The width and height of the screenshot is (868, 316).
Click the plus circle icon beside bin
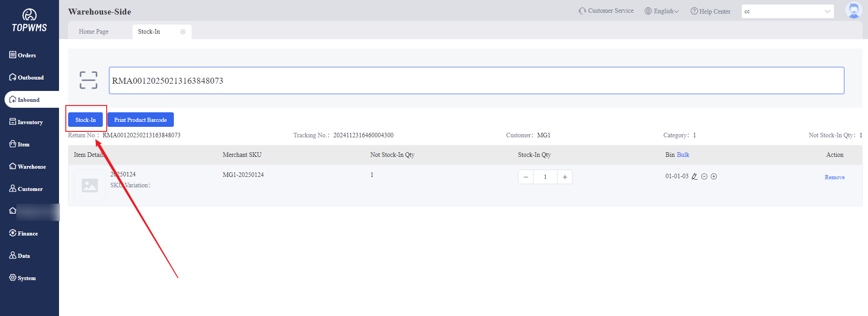coord(714,176)
